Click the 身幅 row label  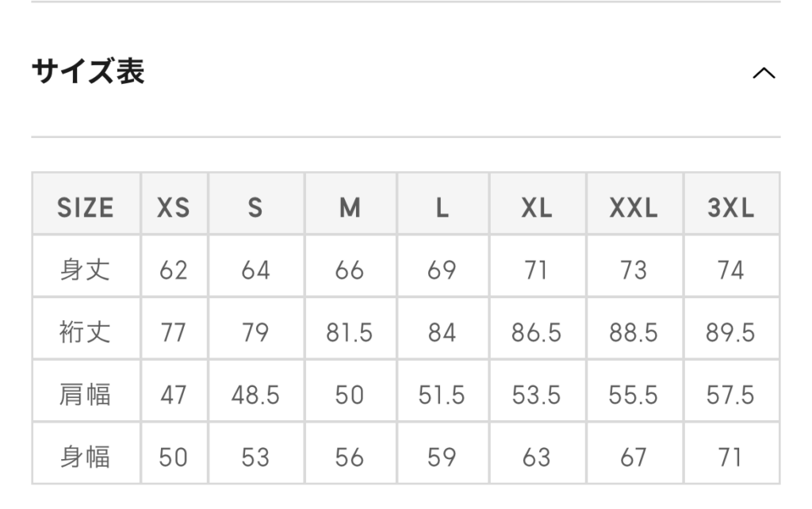coord(86,457)
